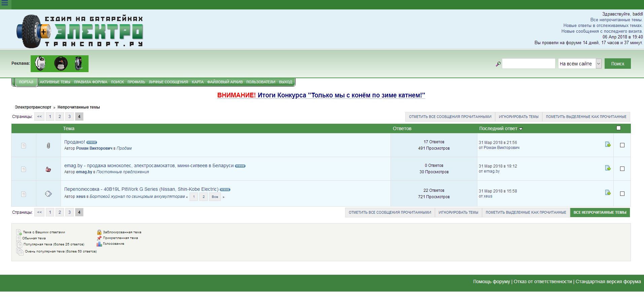Open the hamburger menu icon at top-left
Image resolution: width=644 pixels, height=300 pixels.
pos(5,3)
